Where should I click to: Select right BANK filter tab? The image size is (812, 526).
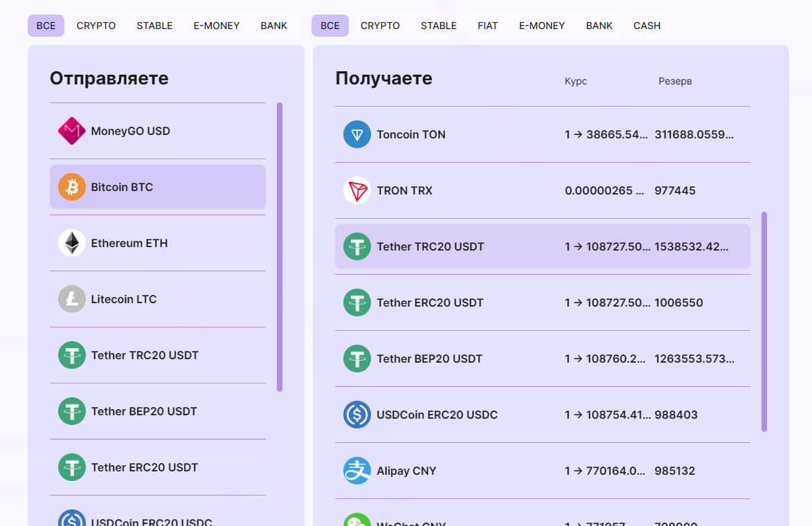coord(599,26)
